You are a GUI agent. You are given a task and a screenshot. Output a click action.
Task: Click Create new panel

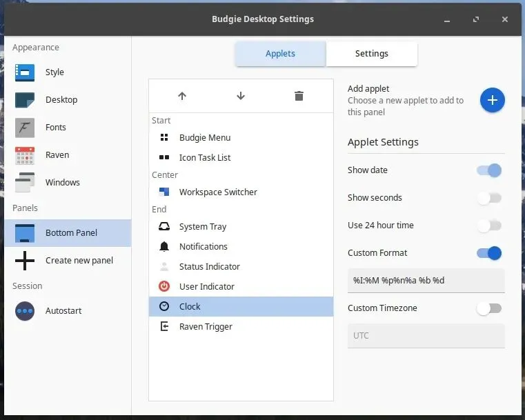point(79,261)
